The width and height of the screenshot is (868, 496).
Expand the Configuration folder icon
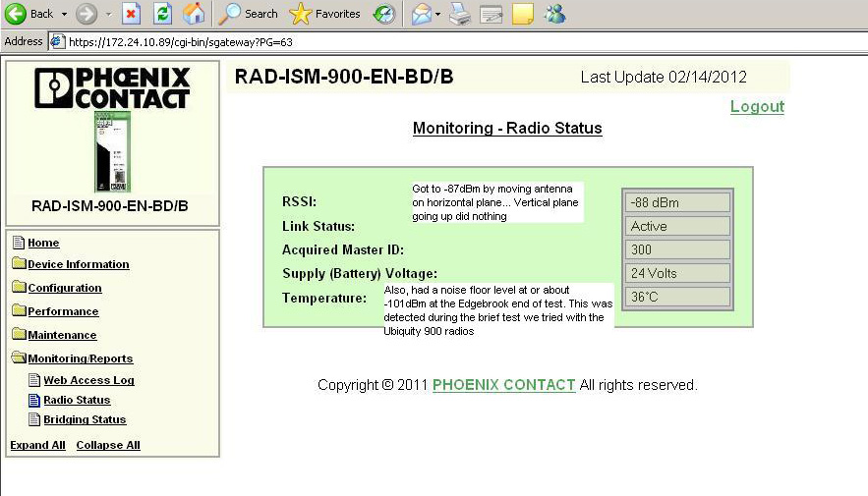coord(19,287)
